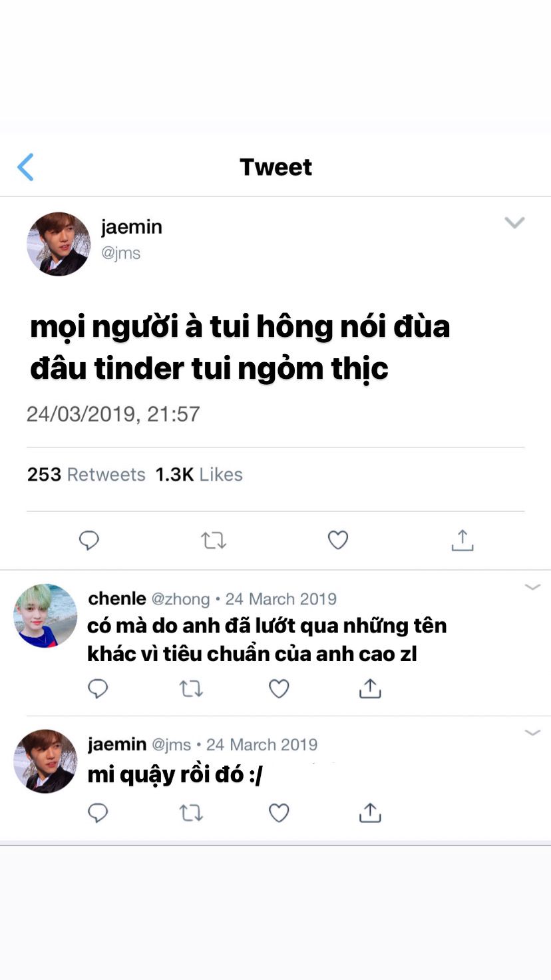Open chenle's profile picture
This screenshot has width=551, height=980.
coord(45,616)
